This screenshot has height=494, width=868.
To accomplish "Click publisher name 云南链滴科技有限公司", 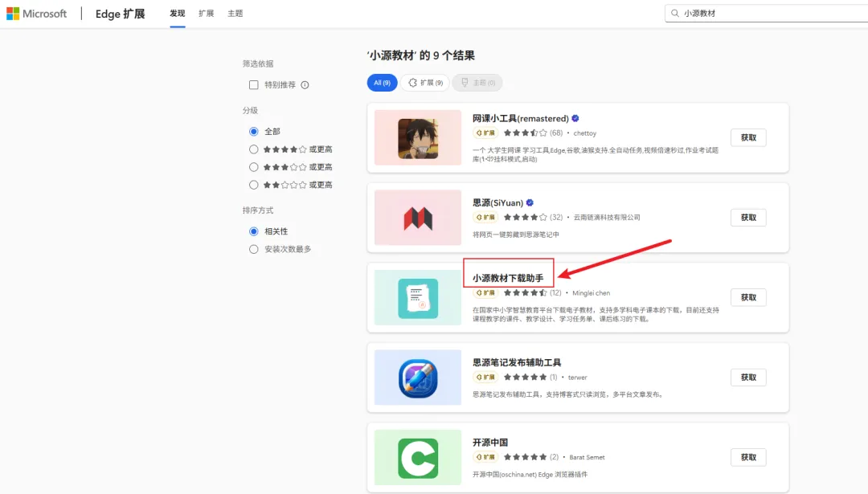I will (x=607, y=218).
